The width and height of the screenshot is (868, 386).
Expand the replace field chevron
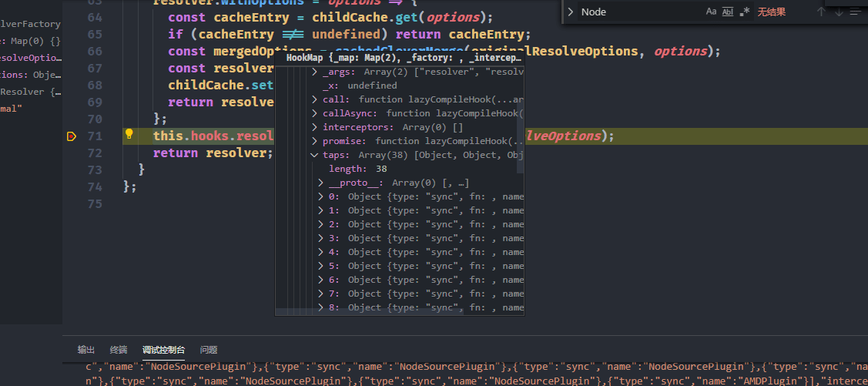pyautogui.click(x=571, y=12)
